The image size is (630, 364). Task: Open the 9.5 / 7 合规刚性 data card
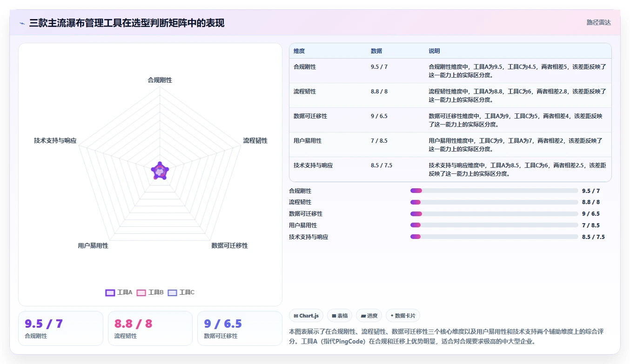(60, 328)
